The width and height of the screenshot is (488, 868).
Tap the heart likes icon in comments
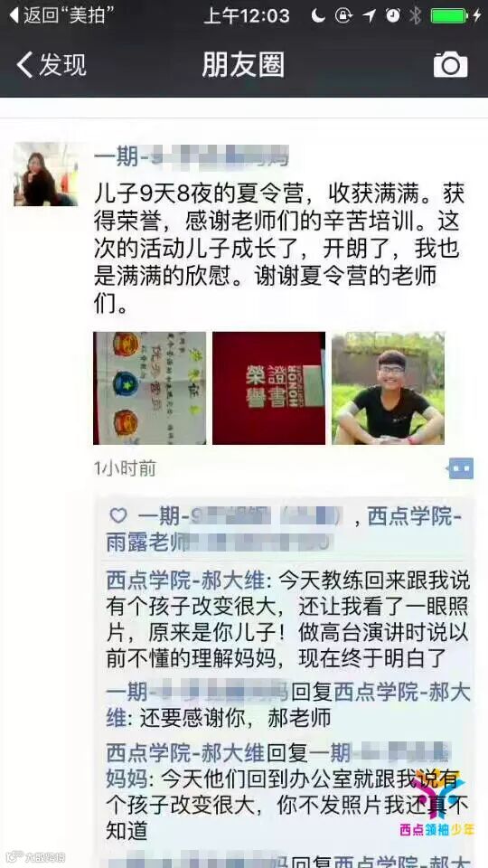click(117, 516)
